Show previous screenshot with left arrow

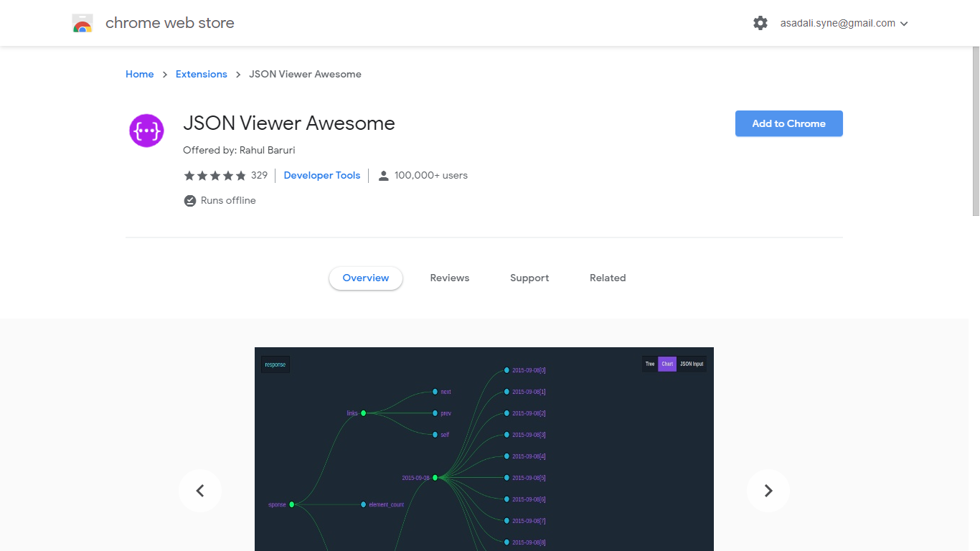[x=200, y=491]
